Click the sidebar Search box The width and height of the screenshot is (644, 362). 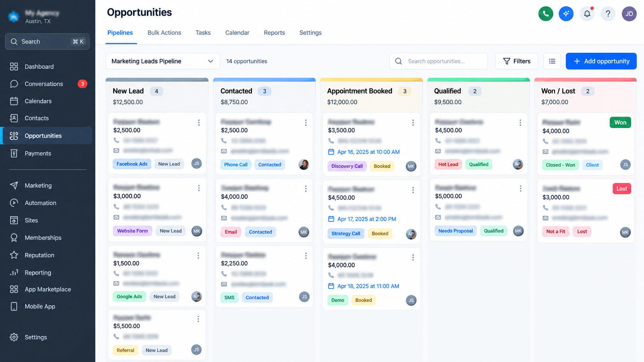[47, 42]
